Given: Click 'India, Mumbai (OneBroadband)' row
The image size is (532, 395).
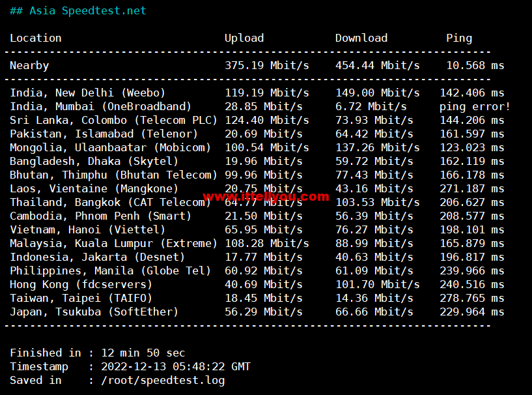Looking at the screenshot, I should [x=101, y=106].
